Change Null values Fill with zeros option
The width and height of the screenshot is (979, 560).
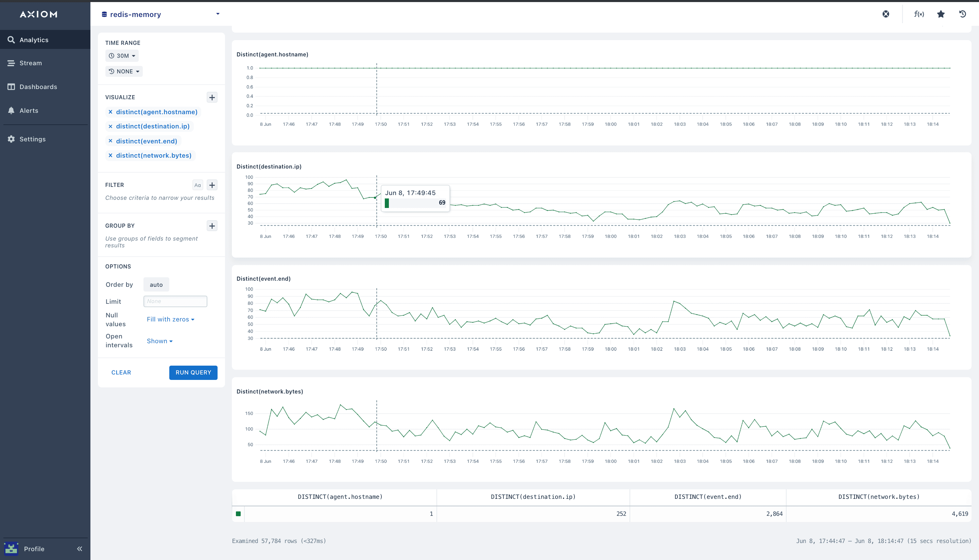170,319
